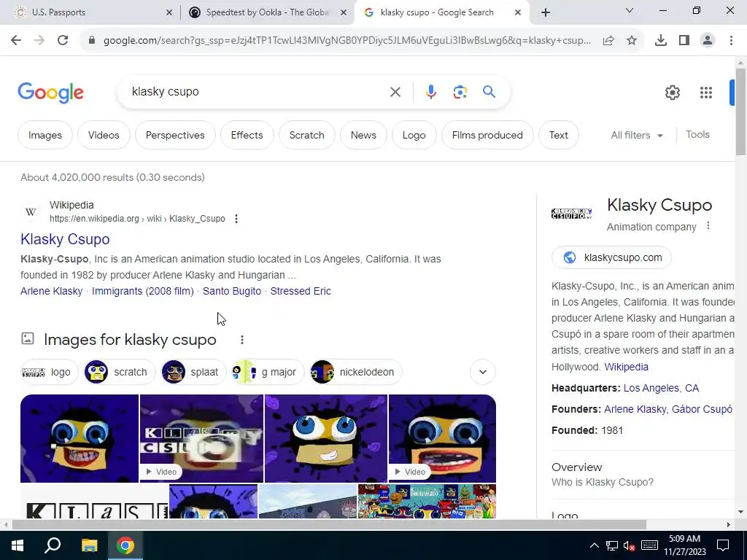This screenshot has height=560, width=747.
Task: Click the vertical page scrollbar thumb
Action: pos(740,112)
